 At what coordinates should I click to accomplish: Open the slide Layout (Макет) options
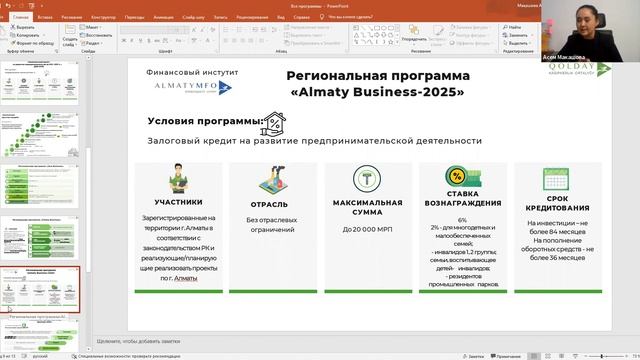tap(91, 27)
